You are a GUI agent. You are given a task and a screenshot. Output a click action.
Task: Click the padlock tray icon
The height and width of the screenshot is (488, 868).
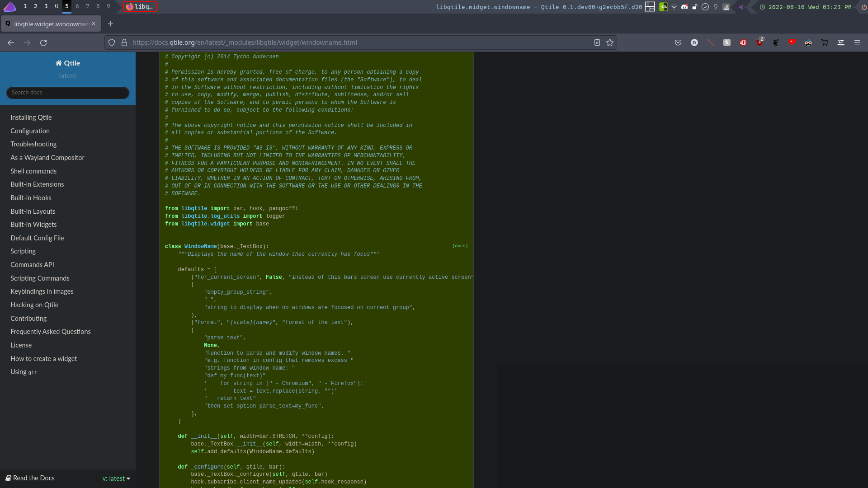click(695, 7)
